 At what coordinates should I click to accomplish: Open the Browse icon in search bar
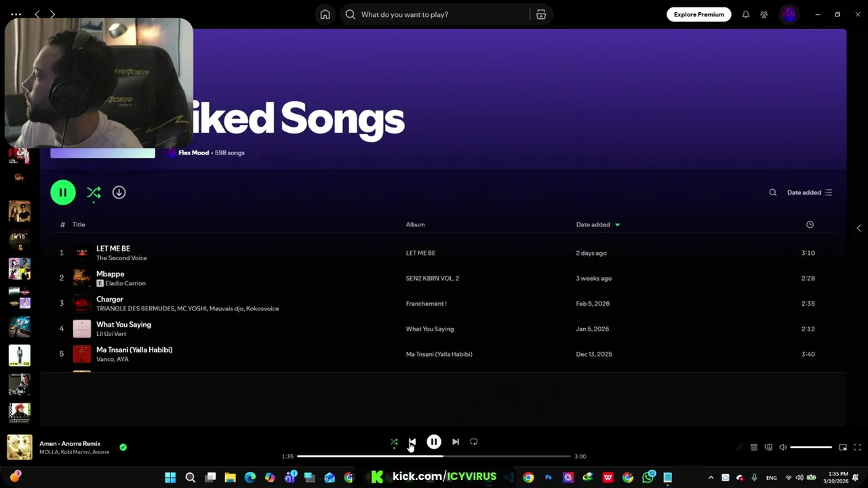(x=541, y=14)
